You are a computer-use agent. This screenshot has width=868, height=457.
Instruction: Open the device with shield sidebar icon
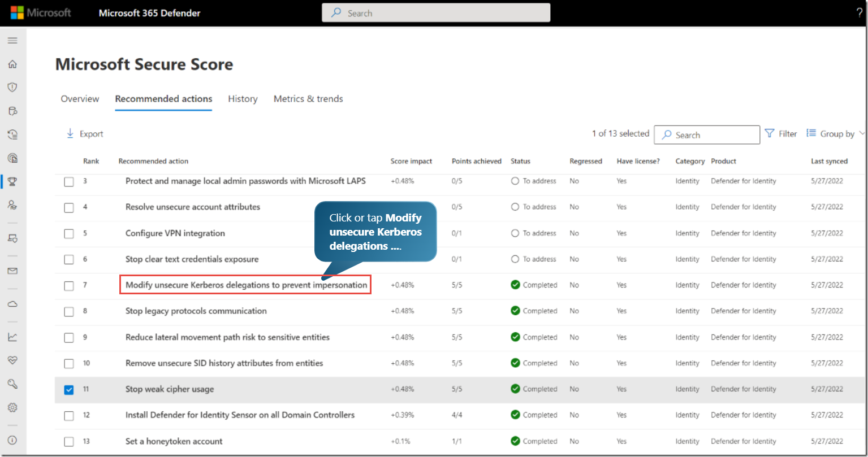tap(12, 238)
